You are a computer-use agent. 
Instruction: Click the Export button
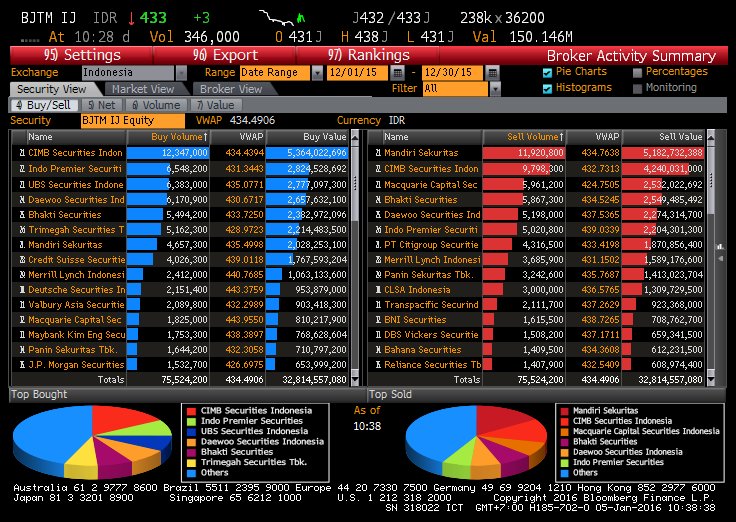pyautogui.click(x=224, y=55)
